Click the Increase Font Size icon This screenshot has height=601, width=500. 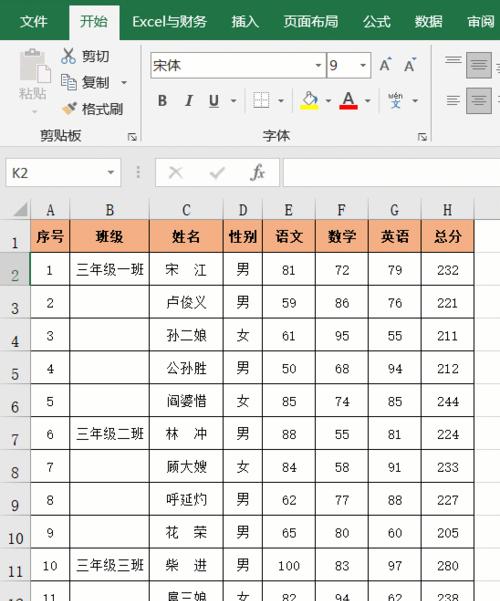pos(385,65)
